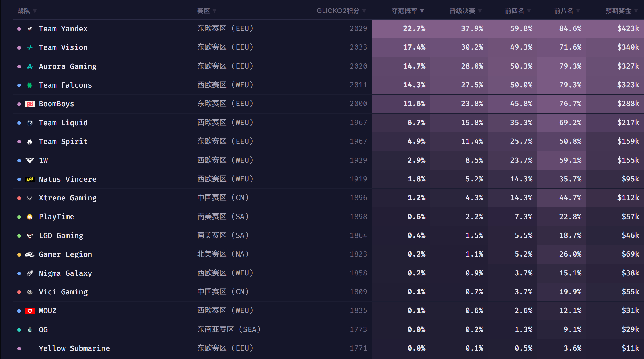Click the 赛区 column header label
The image size is (644, 359).
(204, 11)
